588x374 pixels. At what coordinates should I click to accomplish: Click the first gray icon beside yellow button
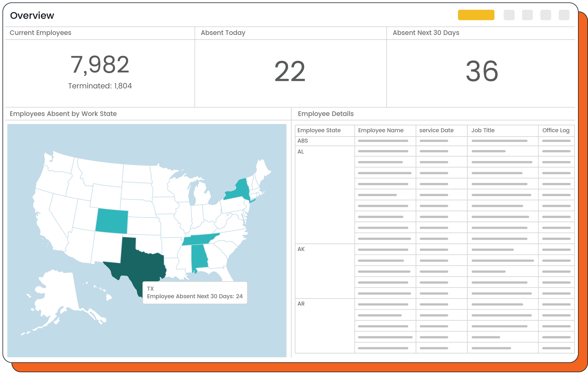509,15
